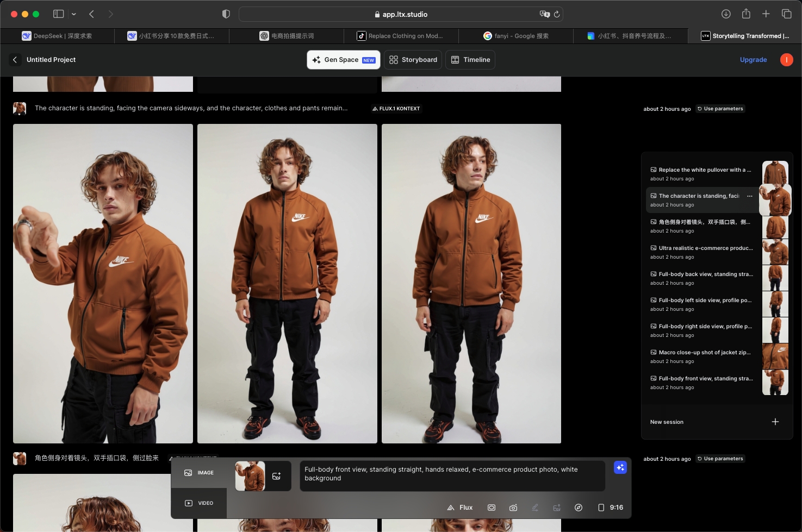The width and height of the screenshot is (802, 532).
Task: Open Safari tab group dropdown arrow
Action: tap(74, 14)
